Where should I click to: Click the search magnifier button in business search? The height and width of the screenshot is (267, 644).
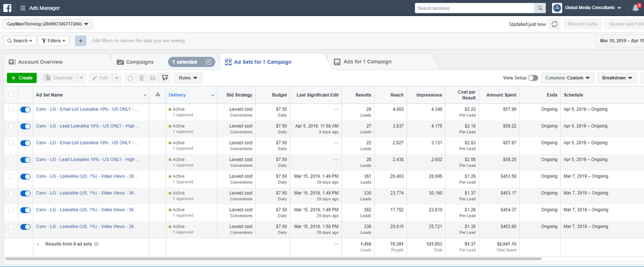click(539, 8)
